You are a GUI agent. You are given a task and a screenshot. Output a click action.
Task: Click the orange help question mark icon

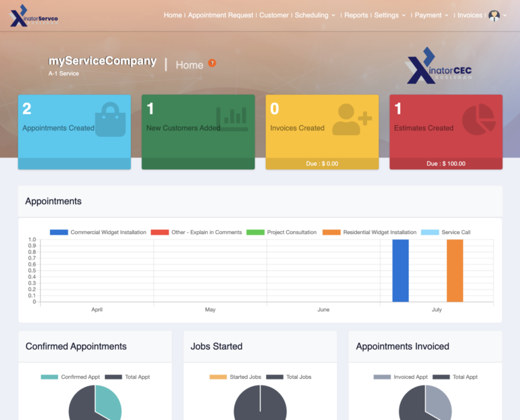click(212, 63)
